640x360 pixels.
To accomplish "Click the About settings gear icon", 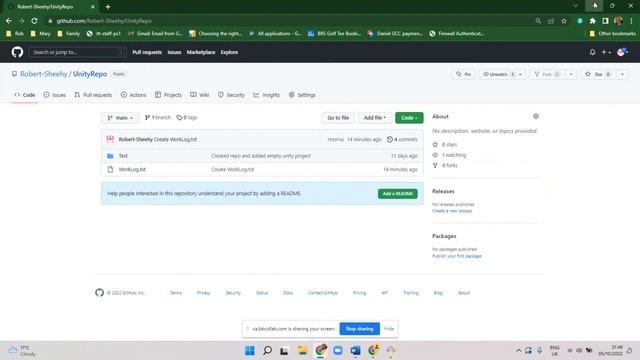I will click(536, 116).
